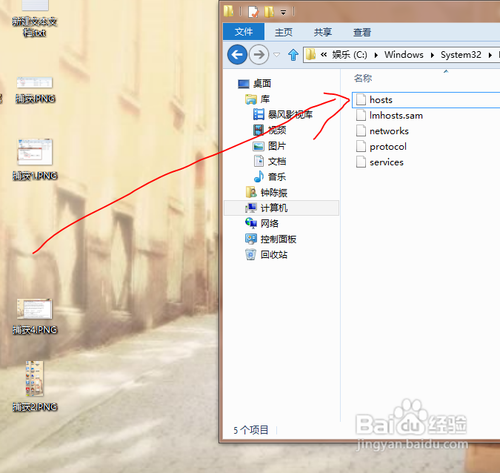Select the new text document desktop icon
This screenshot has height=473, width=500.
pyautogui.click(x=35, y=18)
